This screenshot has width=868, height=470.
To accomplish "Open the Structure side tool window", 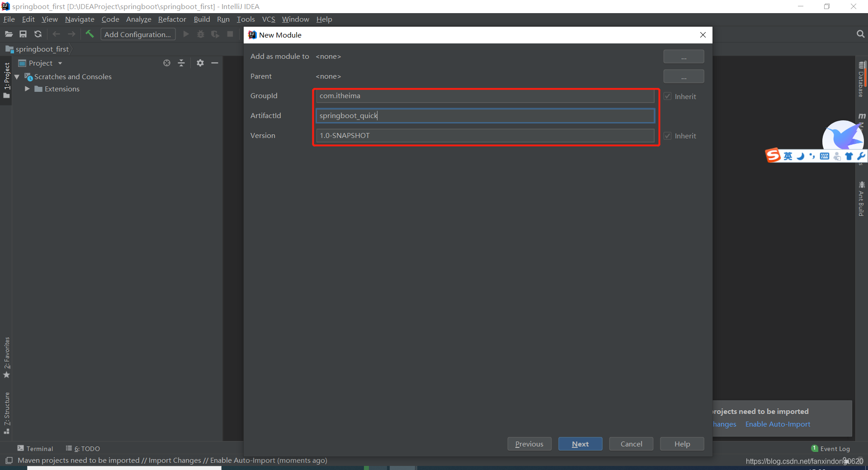I will pos(7,413).
